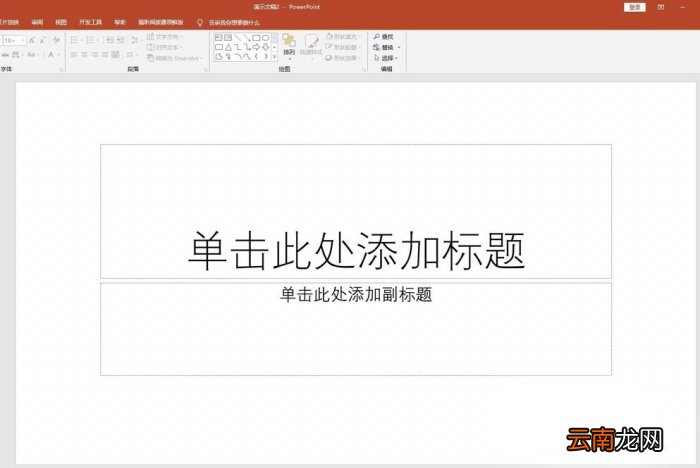This screenshot has width=700, height=468.
Task: Increase list indent level
Action: pos(121,40)
